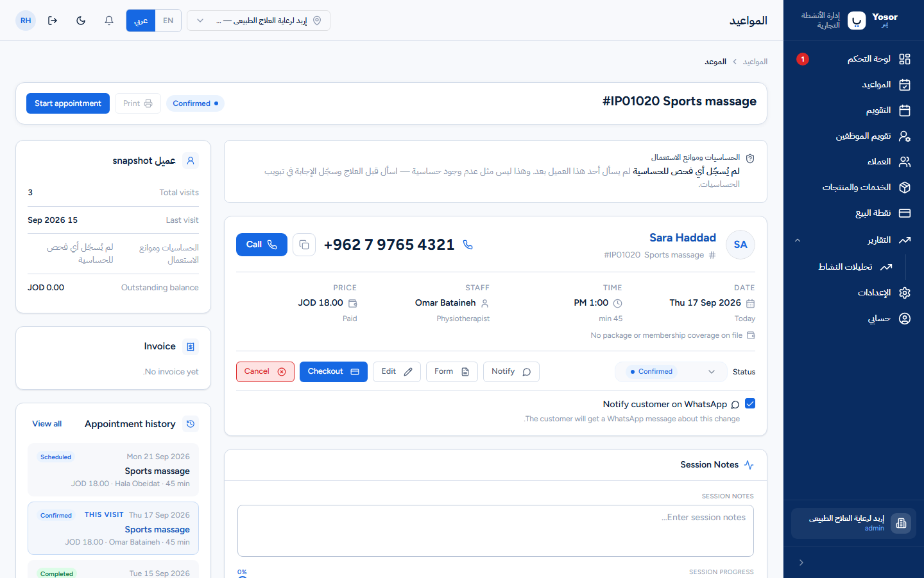Toggle dark mode moon icon
Screen dimensions: 924x578
point(81,21)
